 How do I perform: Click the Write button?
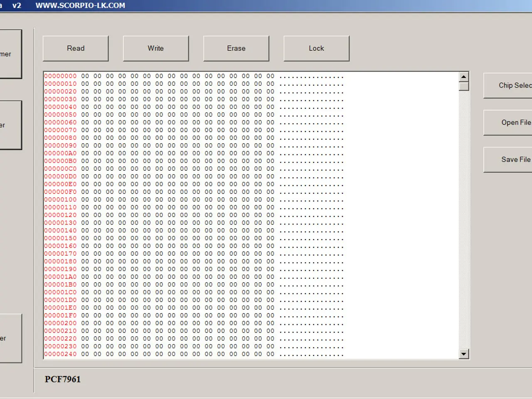click(x=156, y=48)
